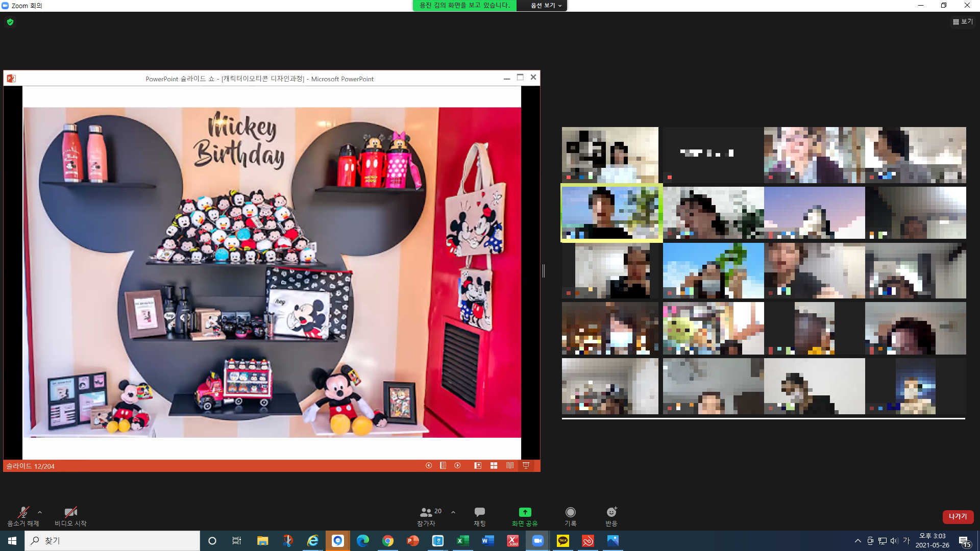The image size is (980, 551).
Task: Click the divider handle between shared screen and gallery
Action: pyautogui.click(x=544, y=271)
